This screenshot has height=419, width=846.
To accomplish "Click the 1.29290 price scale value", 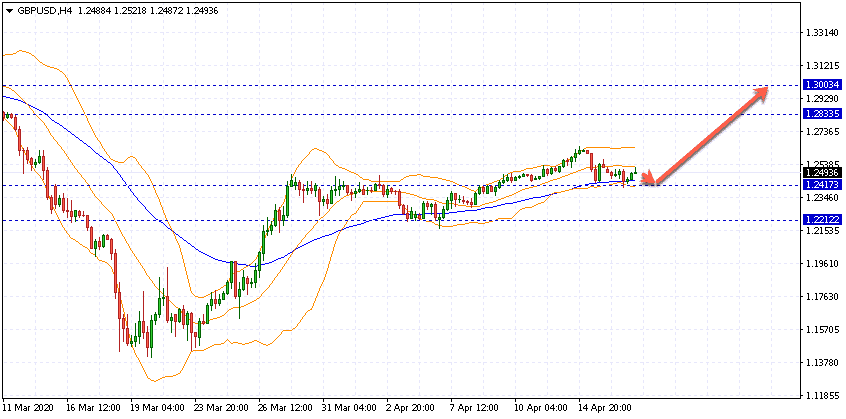I will pyautogui.click(x=823, y=99).
